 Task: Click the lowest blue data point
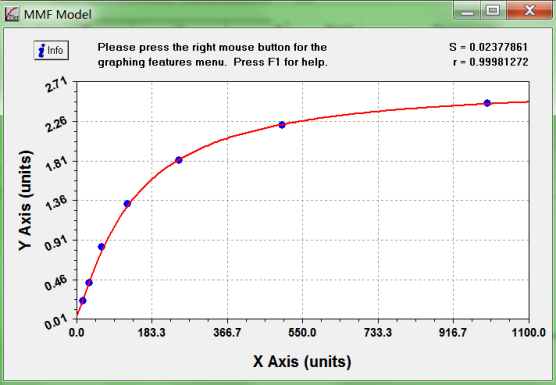83,301
